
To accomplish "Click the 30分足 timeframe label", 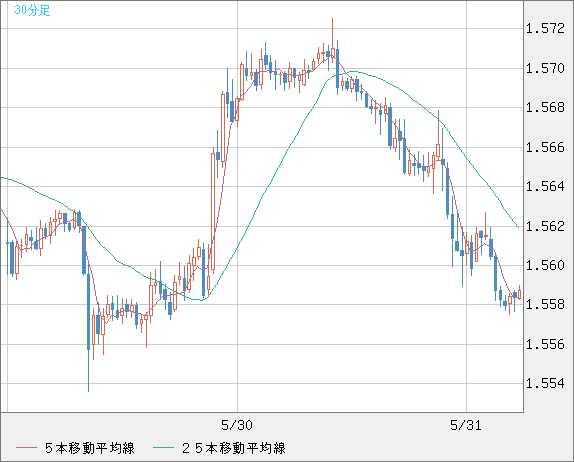I will 32,10.
